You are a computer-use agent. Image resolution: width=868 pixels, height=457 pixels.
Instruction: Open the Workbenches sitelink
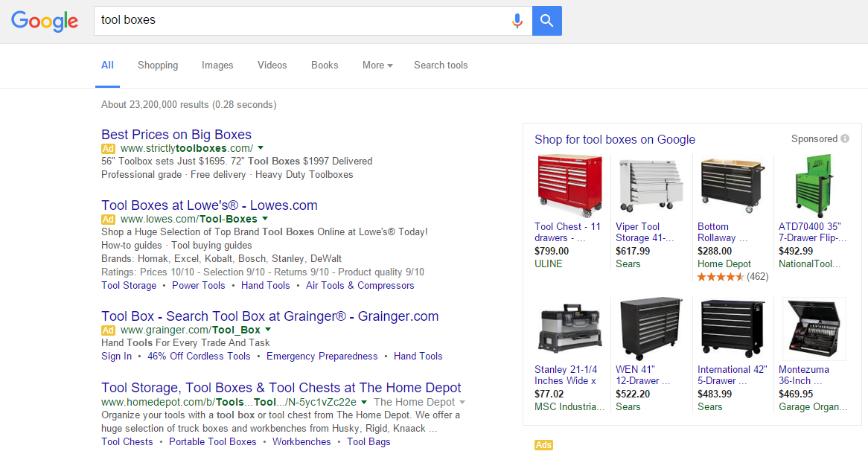(301, 442)
